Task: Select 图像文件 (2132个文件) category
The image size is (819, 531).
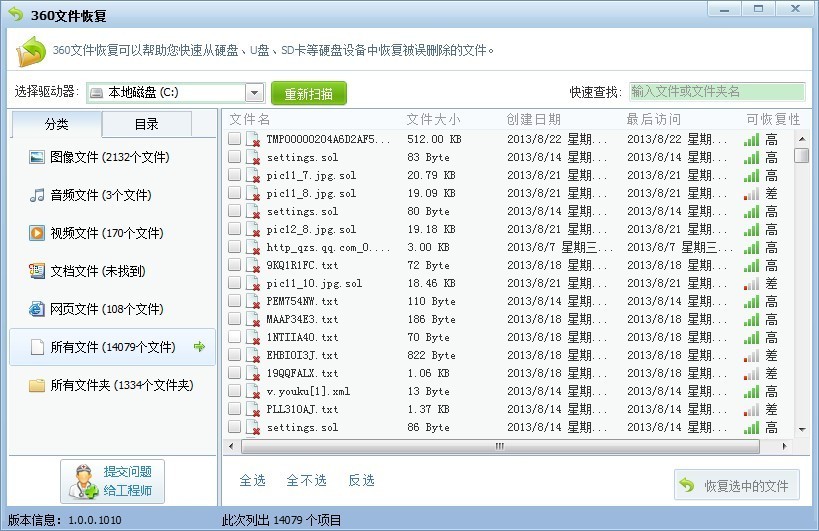Action: pos(112,157)
